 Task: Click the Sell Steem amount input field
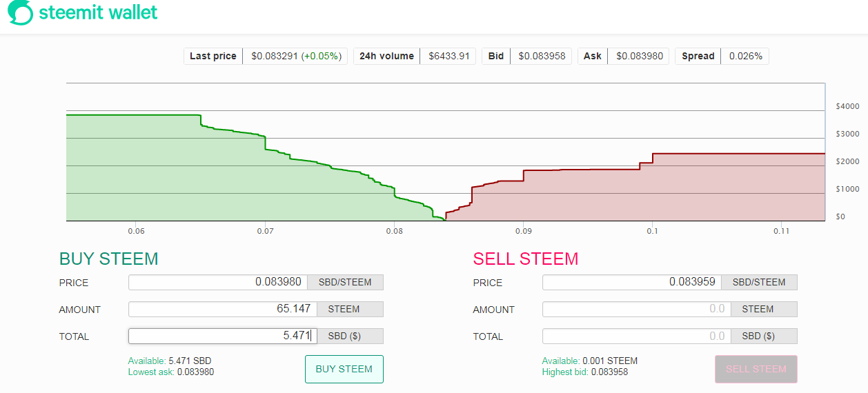[x=637, y=309]
